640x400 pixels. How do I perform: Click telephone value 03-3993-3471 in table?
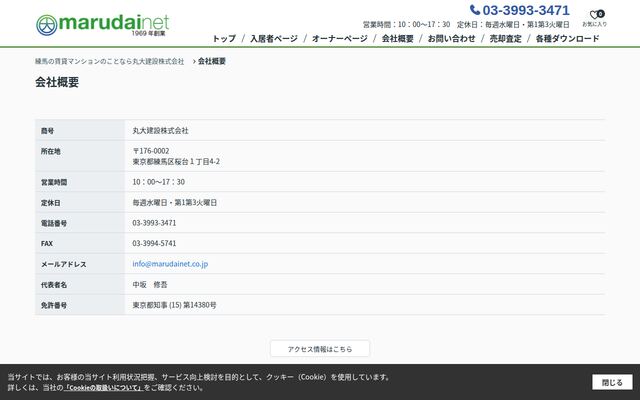click(x=154, y=223)
